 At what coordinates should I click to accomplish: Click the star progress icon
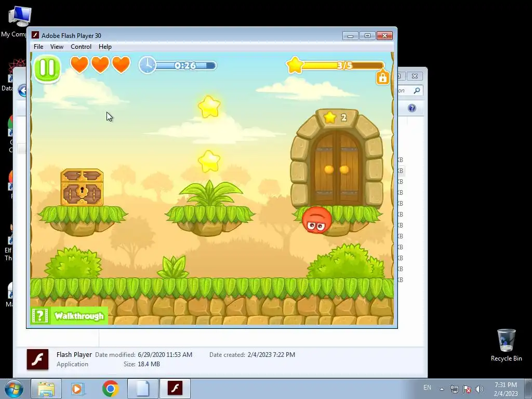coord(295,65)
